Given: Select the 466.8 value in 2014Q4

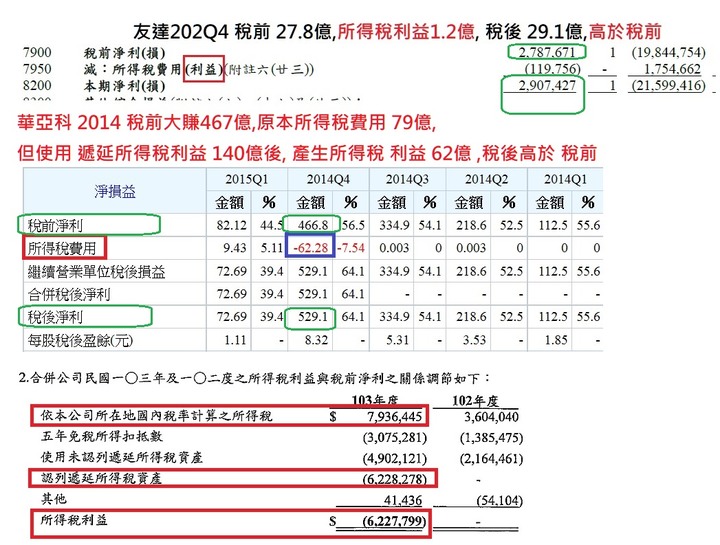Looking at the screenshot, I should coord(313,225).
